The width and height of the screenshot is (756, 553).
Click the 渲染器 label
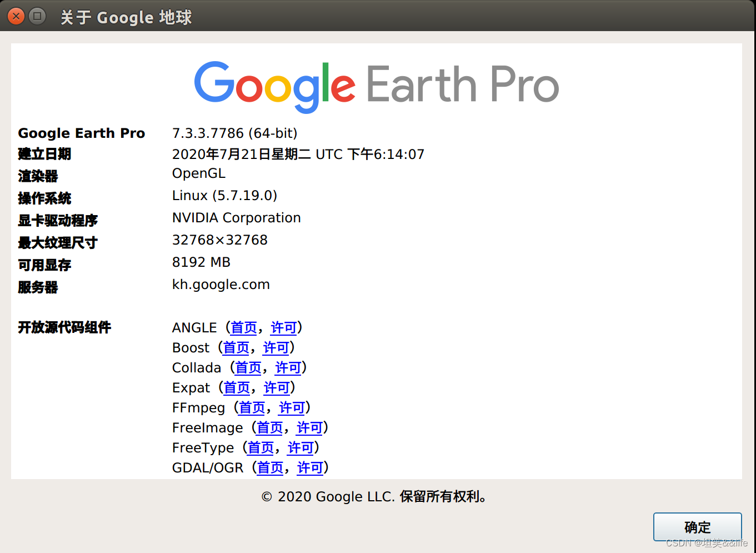(38, 176)
